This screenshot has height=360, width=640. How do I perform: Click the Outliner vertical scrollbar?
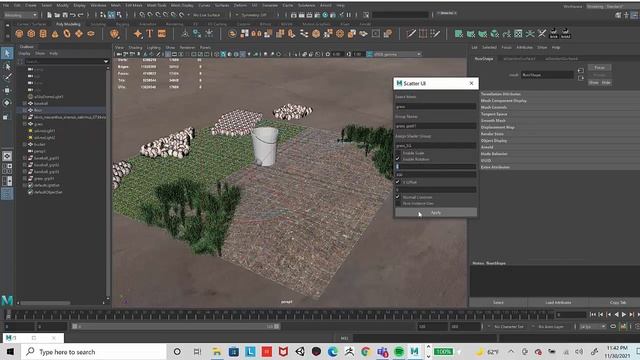[108, 184]
